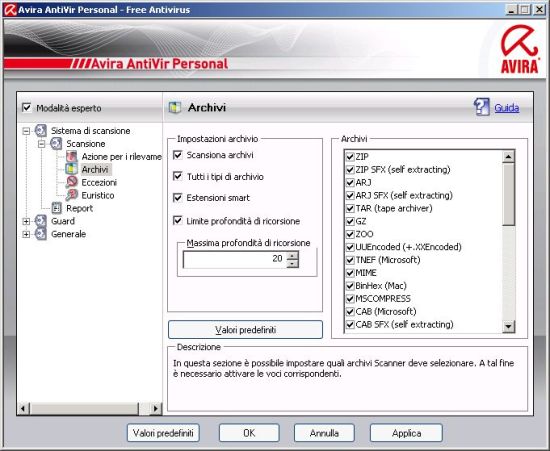Click the Eccezioni prohibited-sign icon
This screenshot has height=451, width=550.
click(72, 182)
